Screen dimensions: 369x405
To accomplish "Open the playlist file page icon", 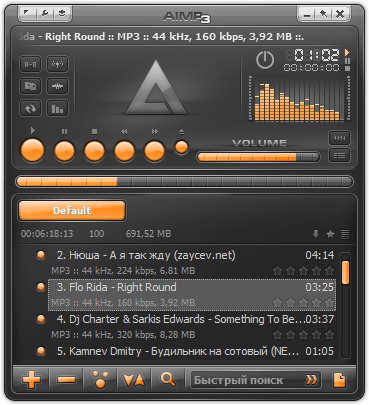I will click(339, 380).
